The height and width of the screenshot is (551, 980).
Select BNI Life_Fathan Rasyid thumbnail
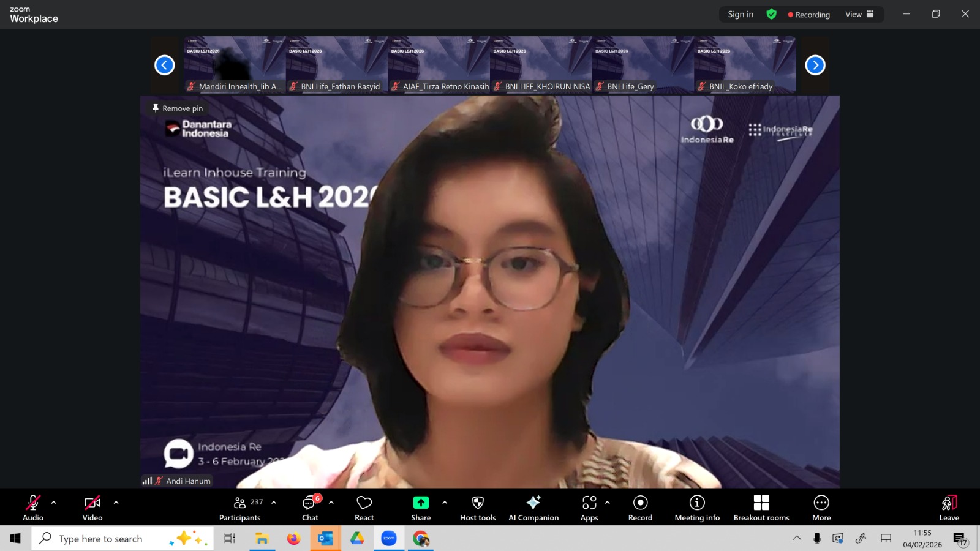click(336, 64)
